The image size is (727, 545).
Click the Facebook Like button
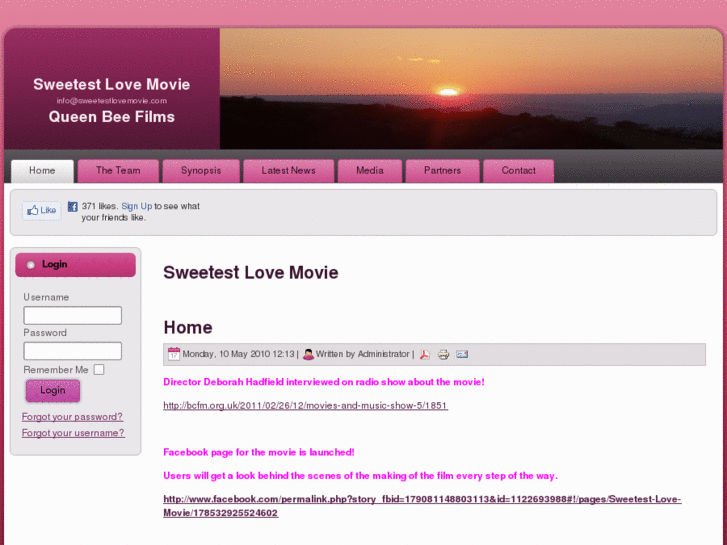[x=42, y=211]
